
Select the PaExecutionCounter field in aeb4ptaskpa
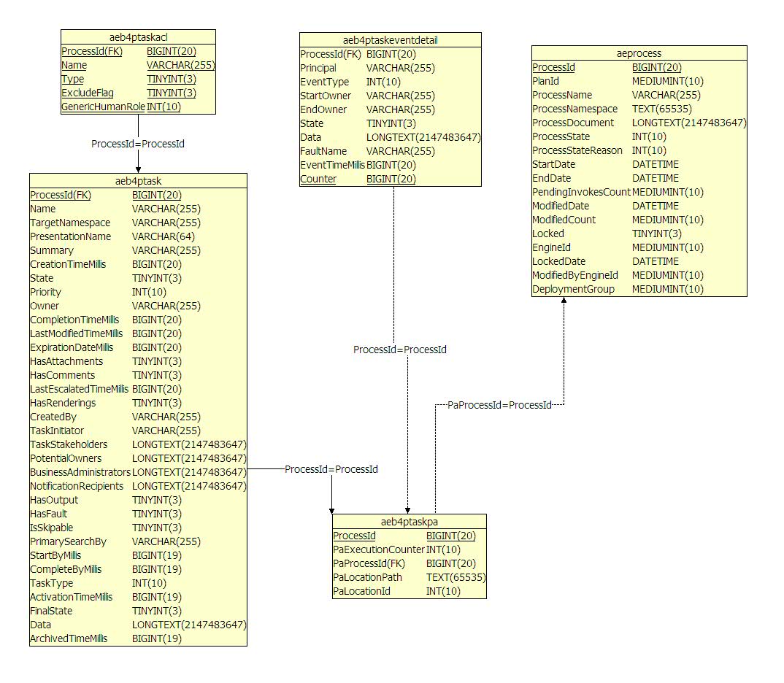coord(379,549)
